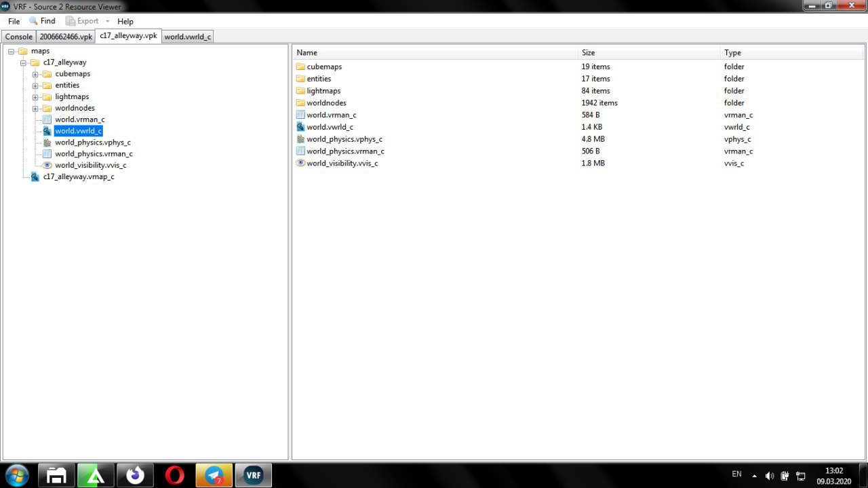
Task: Select cubemaps name in the file list
Action: click(x=324, y=67)
